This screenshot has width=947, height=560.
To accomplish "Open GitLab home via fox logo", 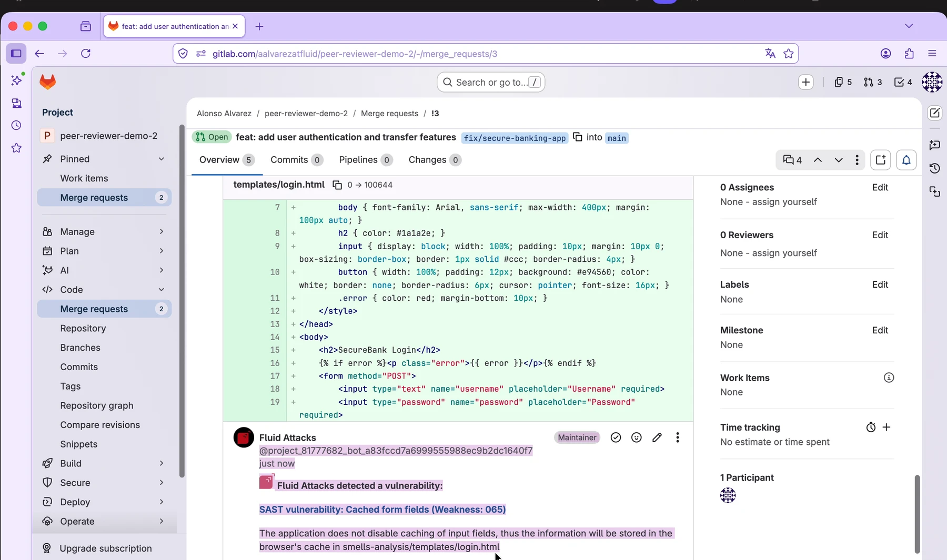I will [47, 82].
